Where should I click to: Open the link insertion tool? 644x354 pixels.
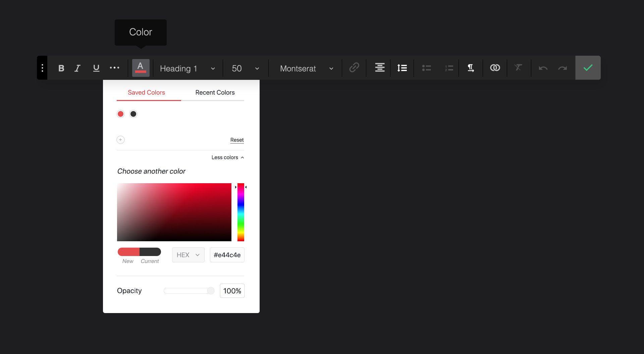[354, 68]
